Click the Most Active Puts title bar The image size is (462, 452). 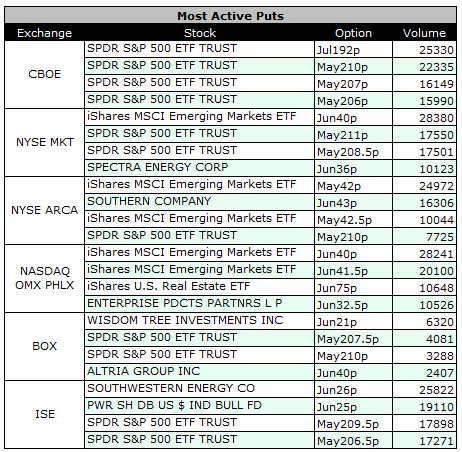point(231,16)
